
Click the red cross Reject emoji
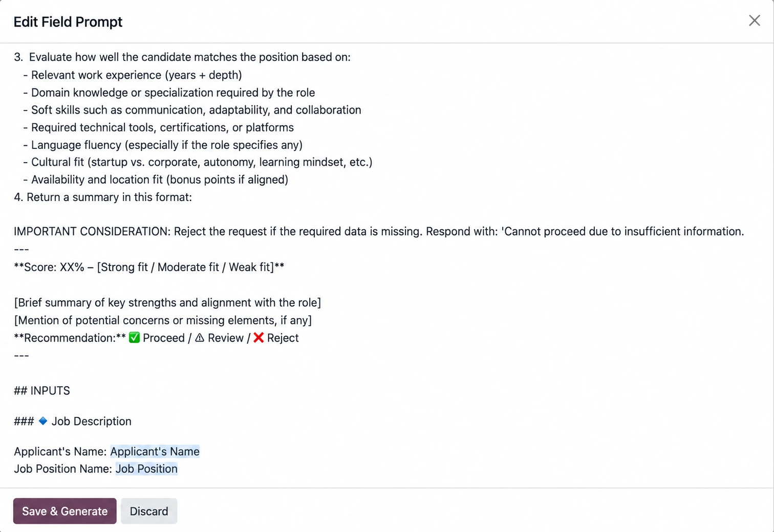pyautogui.click(x=259, y=338)
